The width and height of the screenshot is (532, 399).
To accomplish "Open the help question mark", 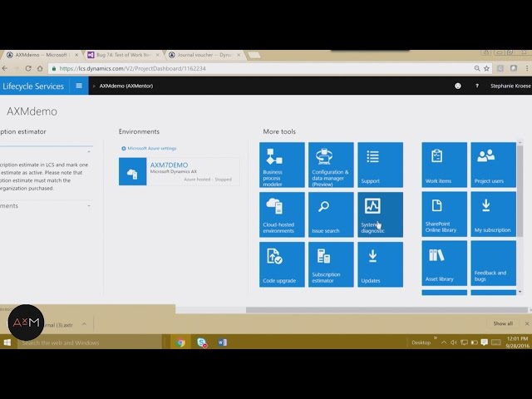I will pyautogui.click(x=477, y=86).
